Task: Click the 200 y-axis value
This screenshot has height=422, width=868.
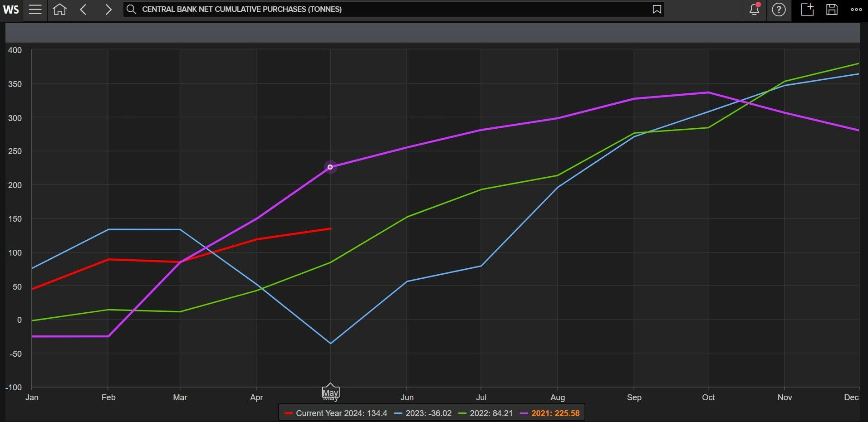Action: click(15, 185)
